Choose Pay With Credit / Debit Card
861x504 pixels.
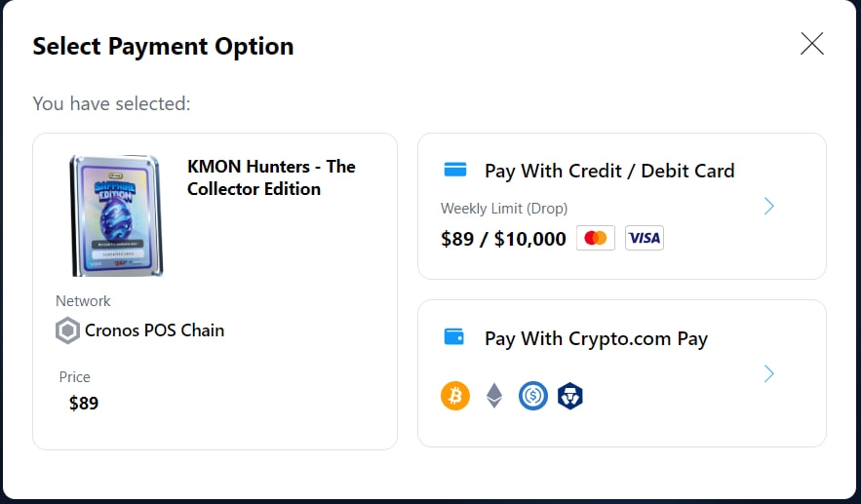coord(609,171)
